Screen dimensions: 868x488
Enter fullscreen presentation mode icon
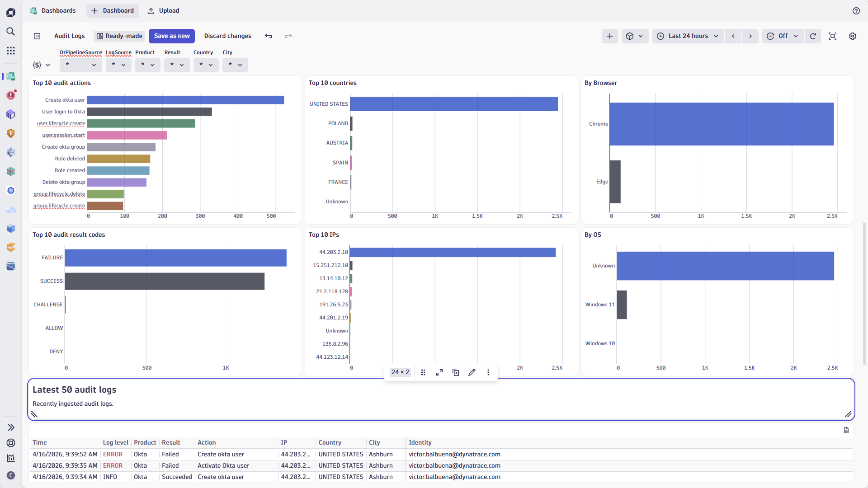click(x=833, y=36)
